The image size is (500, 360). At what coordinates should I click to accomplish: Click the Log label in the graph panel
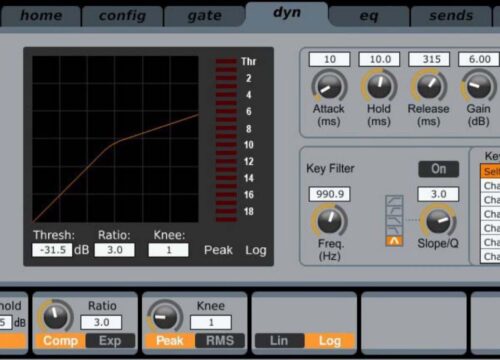pyautogui.click(x=256, y=250)
